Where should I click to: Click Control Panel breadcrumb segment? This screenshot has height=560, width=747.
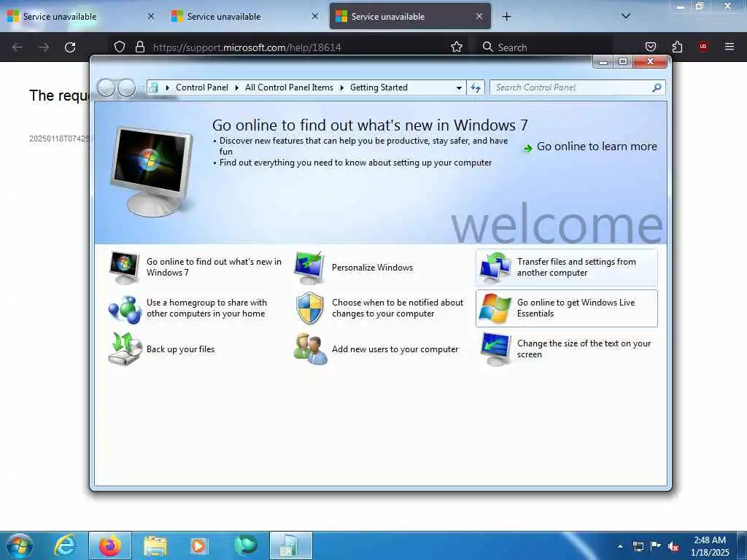point(202,87)
